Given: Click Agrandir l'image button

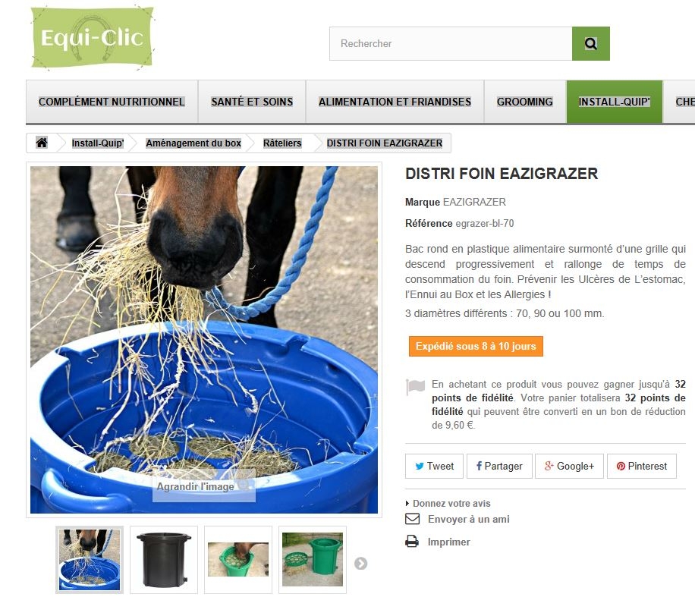Looking at the screenshot, I should point(204,486).
